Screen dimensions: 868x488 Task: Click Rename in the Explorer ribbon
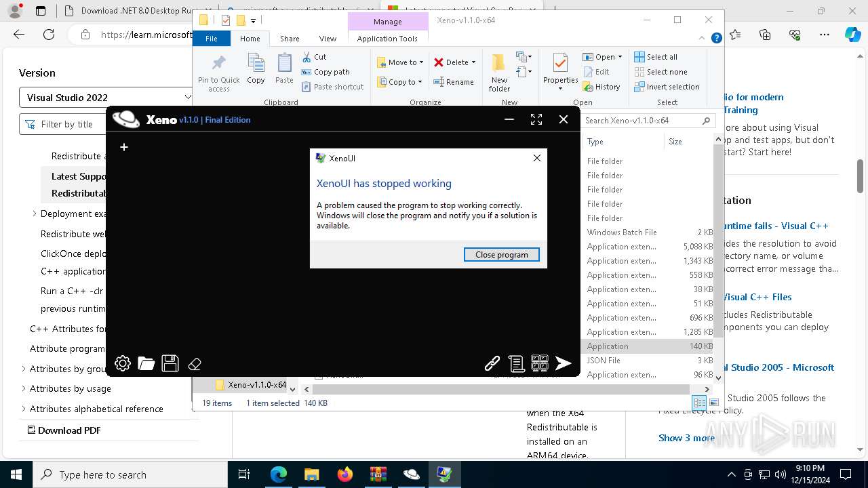tap(454, 82)
